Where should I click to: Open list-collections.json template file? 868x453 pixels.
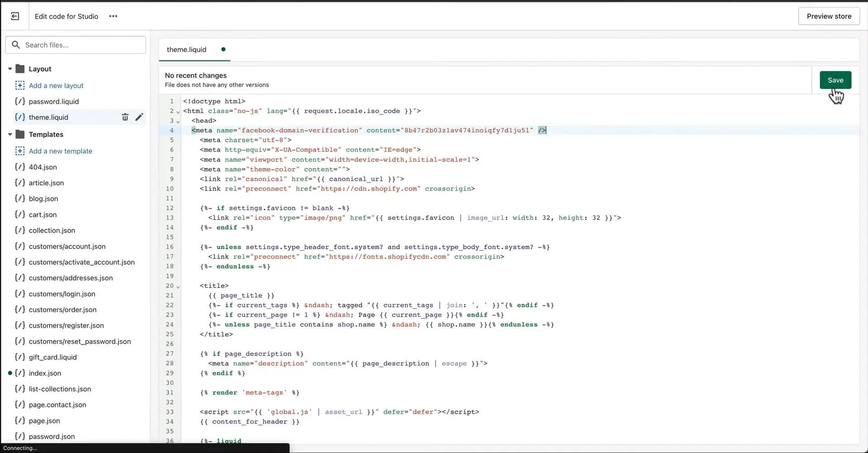coord(60,389)
